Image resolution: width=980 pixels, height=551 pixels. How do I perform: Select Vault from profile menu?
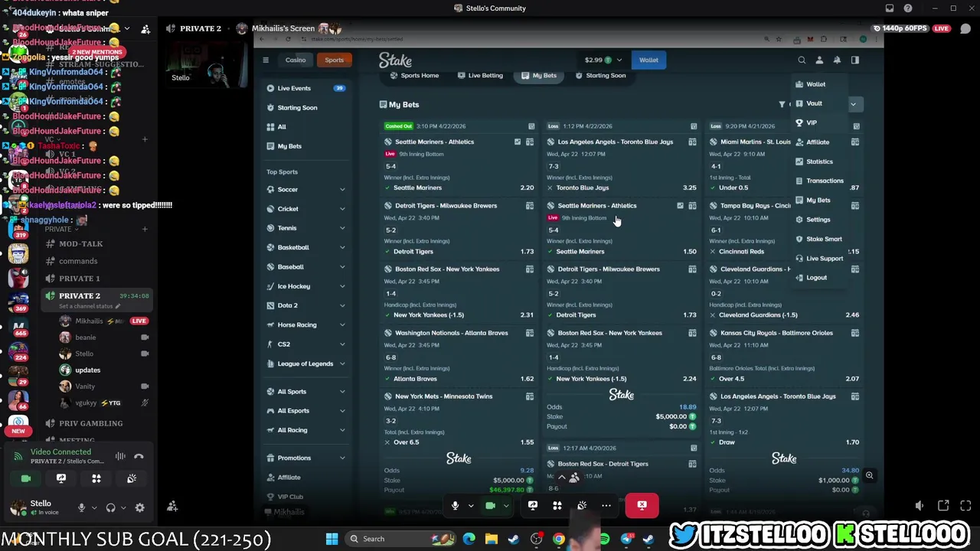814,103
